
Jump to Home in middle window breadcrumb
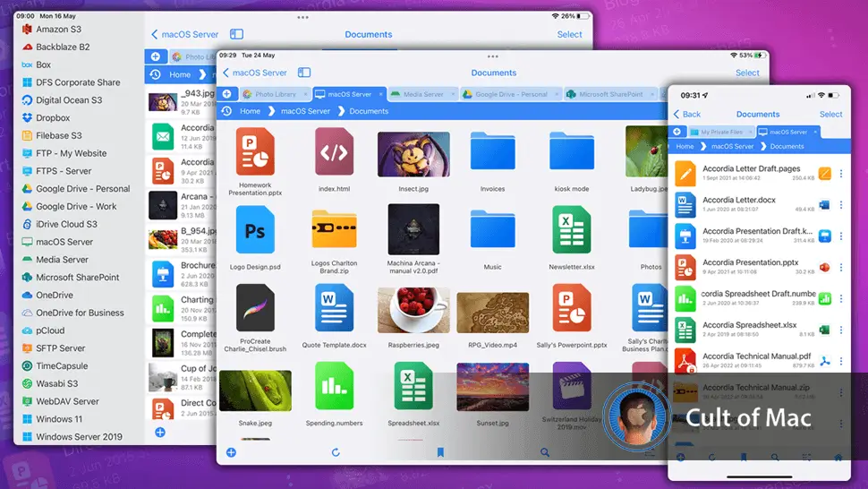pos(251,111)
